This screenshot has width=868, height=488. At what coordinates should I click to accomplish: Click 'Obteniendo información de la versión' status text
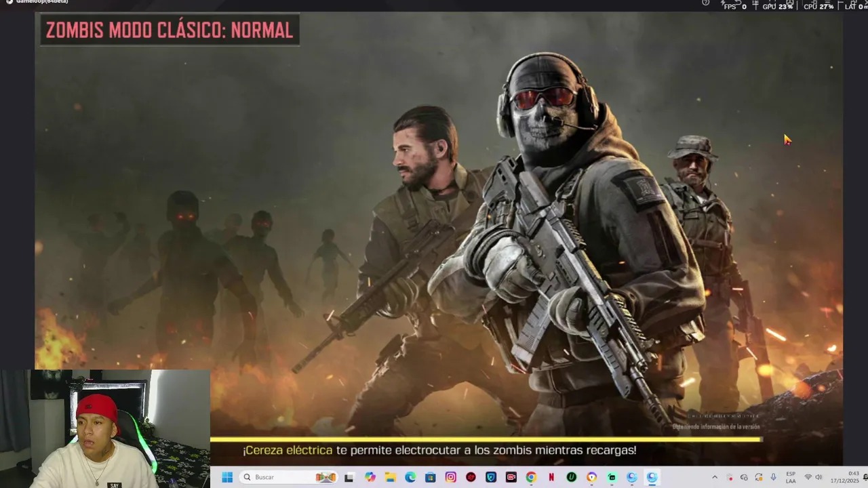[716, 427]
